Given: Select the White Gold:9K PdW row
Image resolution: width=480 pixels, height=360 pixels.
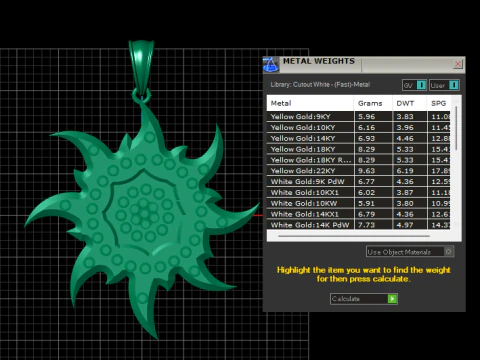Looking at the screenshot, I should 359,182.
